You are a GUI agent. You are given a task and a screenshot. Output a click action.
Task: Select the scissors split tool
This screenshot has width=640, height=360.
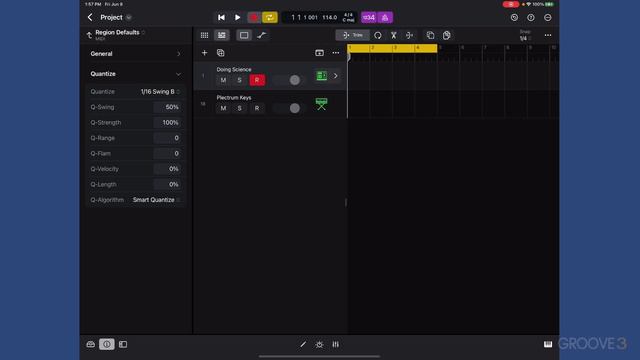pos(393,36)
